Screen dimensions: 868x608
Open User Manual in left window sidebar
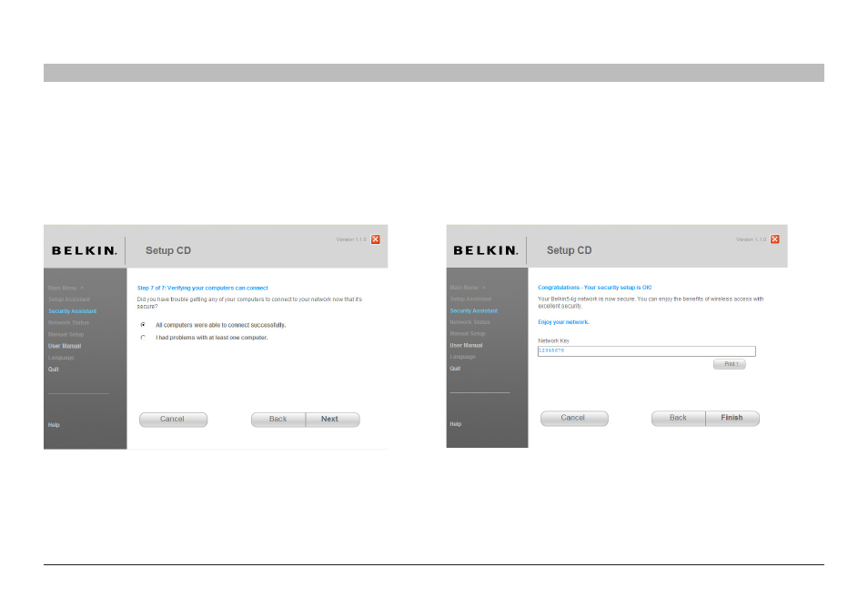pyautogui.click(x=65, y=346)
